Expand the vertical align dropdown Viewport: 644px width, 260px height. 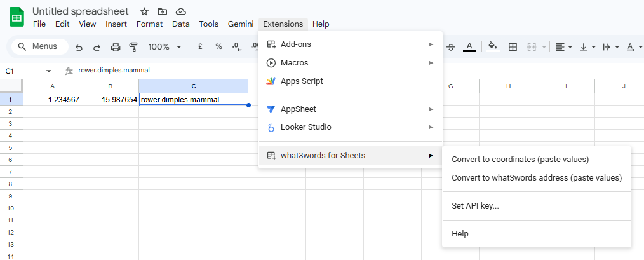pyautogui.click(x=587, y=47)
